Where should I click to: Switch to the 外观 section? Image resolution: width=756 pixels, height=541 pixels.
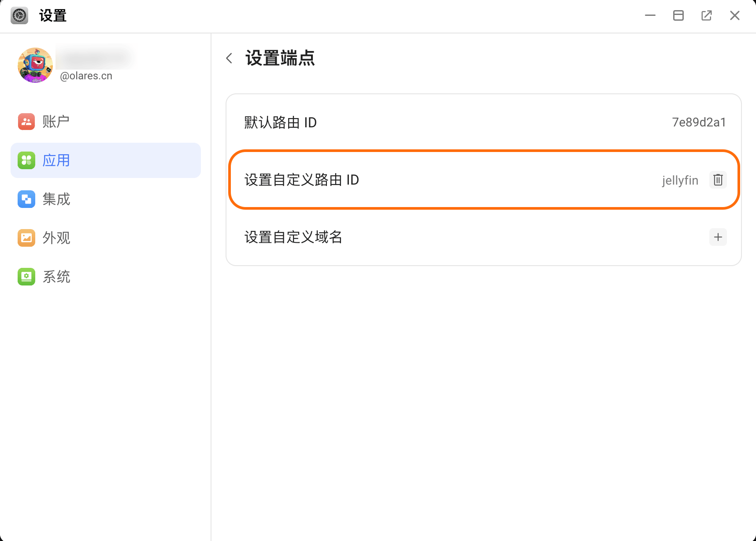[x=56, y=238]
